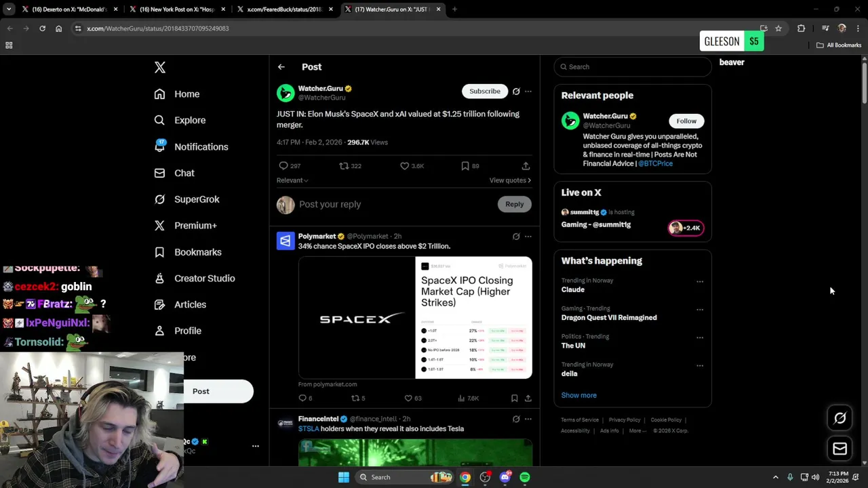The image size is (868, 488).
Task: Open more options for the Claude trend
Action: [x=700, y=282]
